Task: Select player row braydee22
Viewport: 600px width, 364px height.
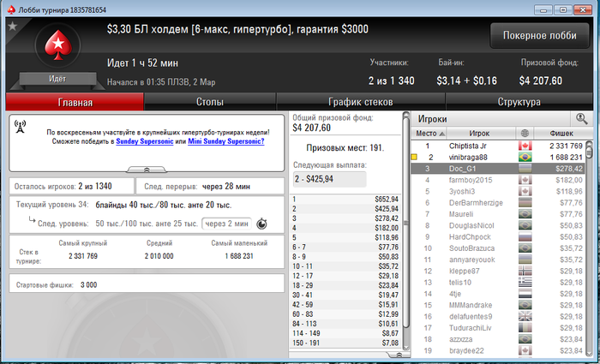Action: 498,350
